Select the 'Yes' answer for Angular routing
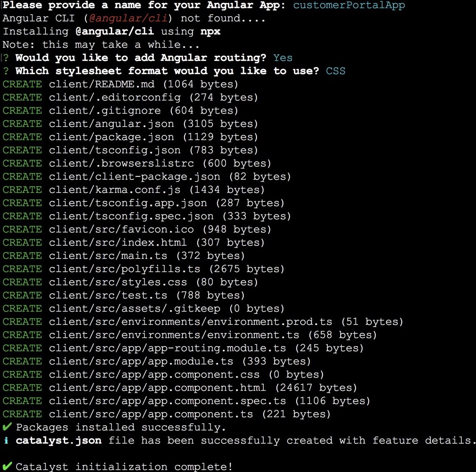The height and width of the screenshot is (472, 476). click(x=283, y=58)
